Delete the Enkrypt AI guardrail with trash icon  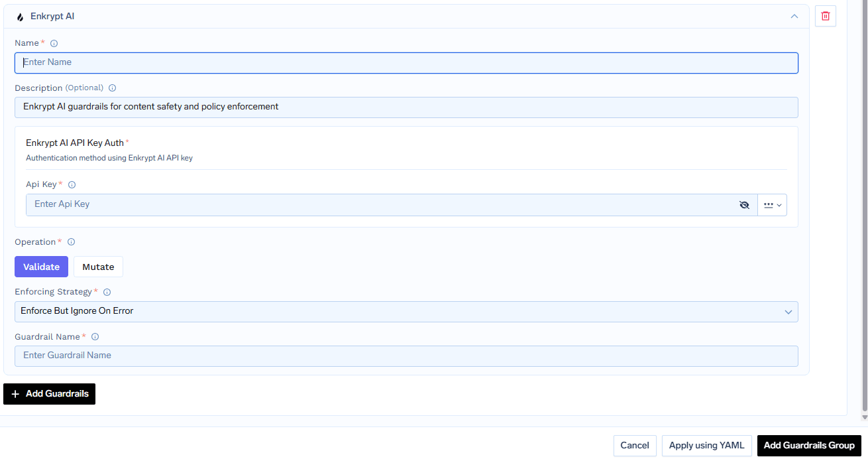coord(826,16)
